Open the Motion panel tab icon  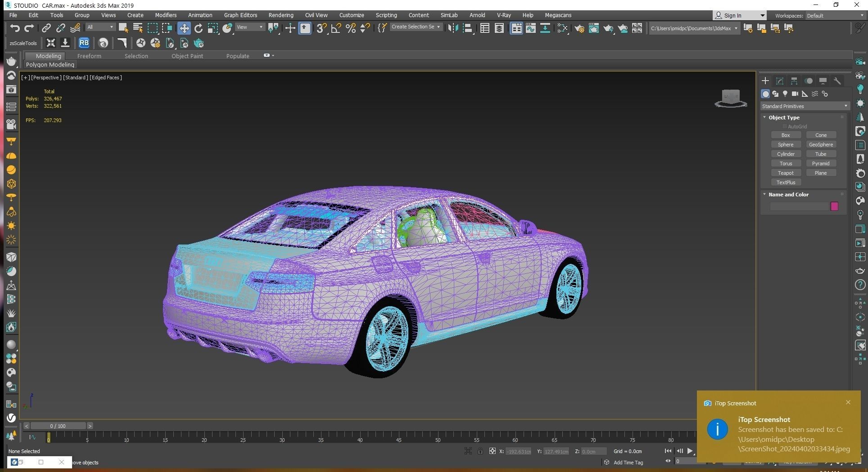pos(809,81)
